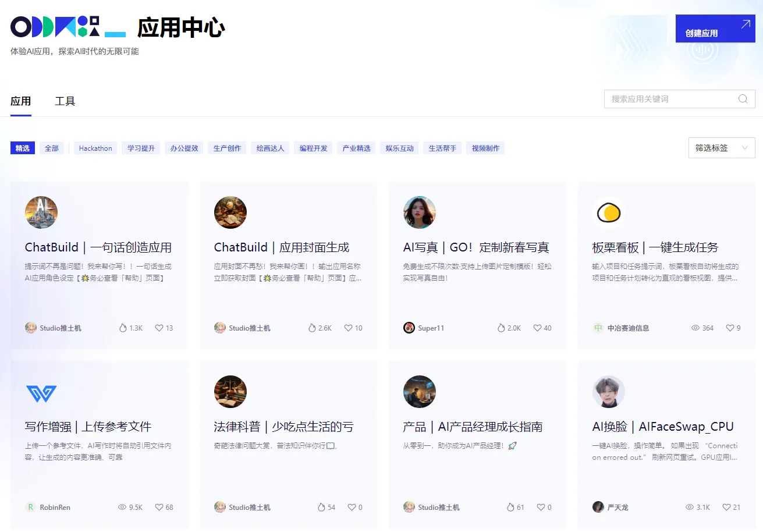Open the yellow circle 板栗看板 app icon
Screen dimensions: 763x532
click(608, 212)
